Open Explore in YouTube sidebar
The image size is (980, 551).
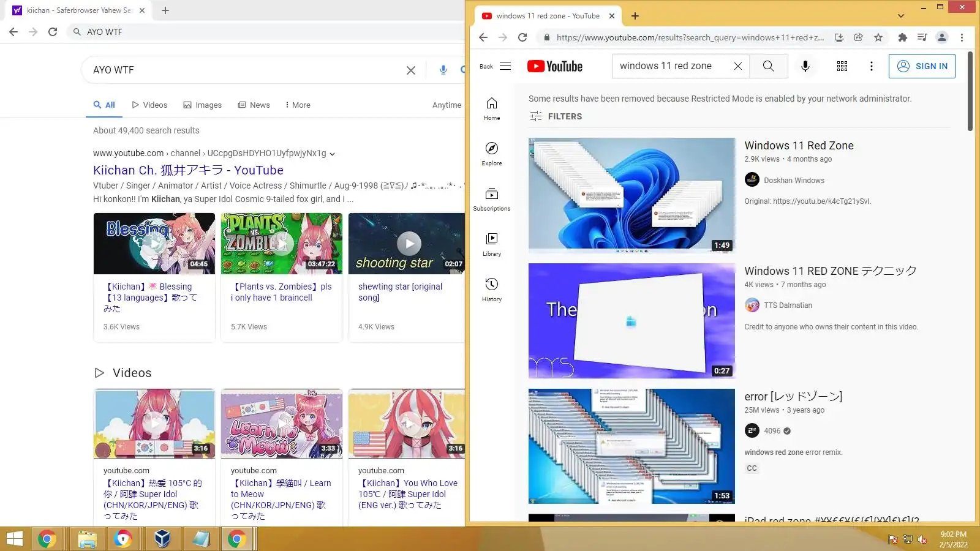(492, 154)
